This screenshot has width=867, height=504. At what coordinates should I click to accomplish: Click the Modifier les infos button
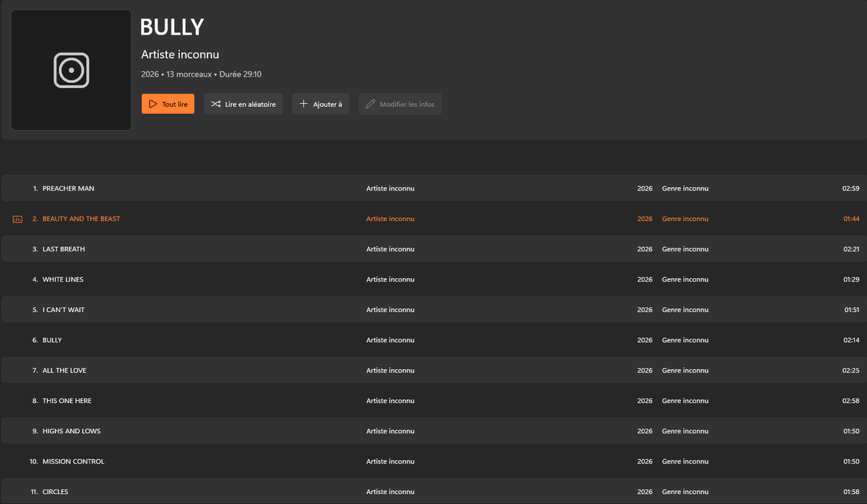[400, 104]
